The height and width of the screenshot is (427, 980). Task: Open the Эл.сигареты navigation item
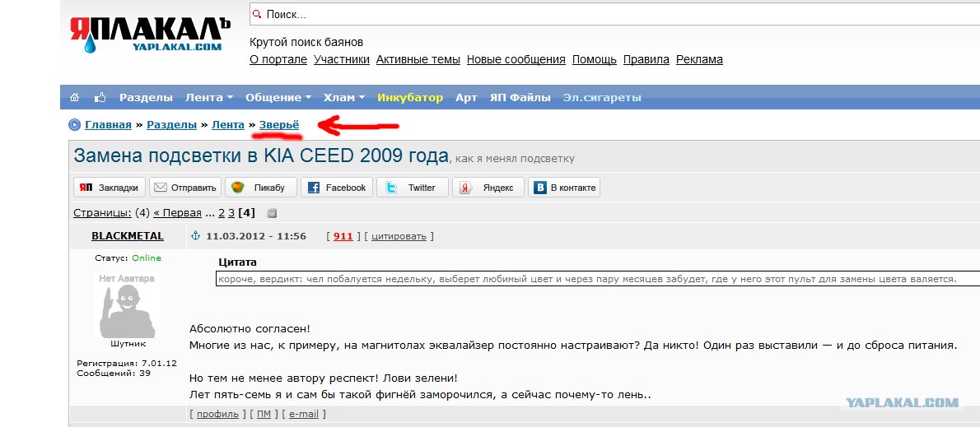pyautogui.click(x=602, y=97)
